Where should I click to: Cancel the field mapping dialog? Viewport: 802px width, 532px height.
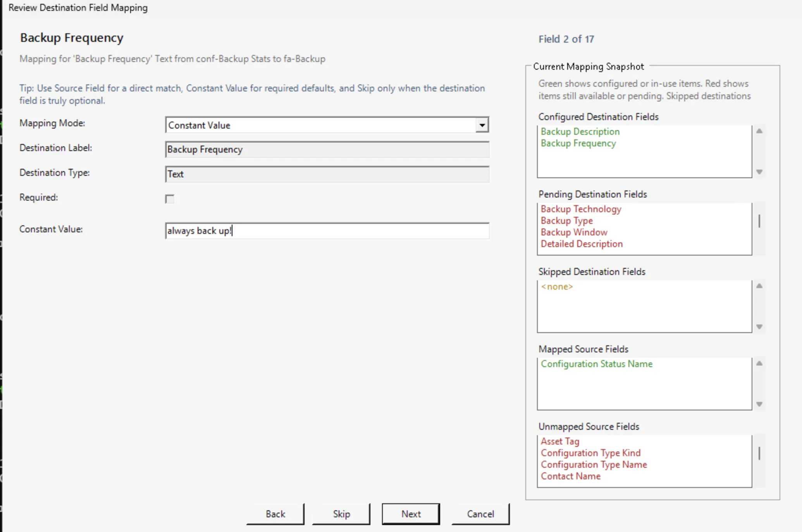click(480, 514)
